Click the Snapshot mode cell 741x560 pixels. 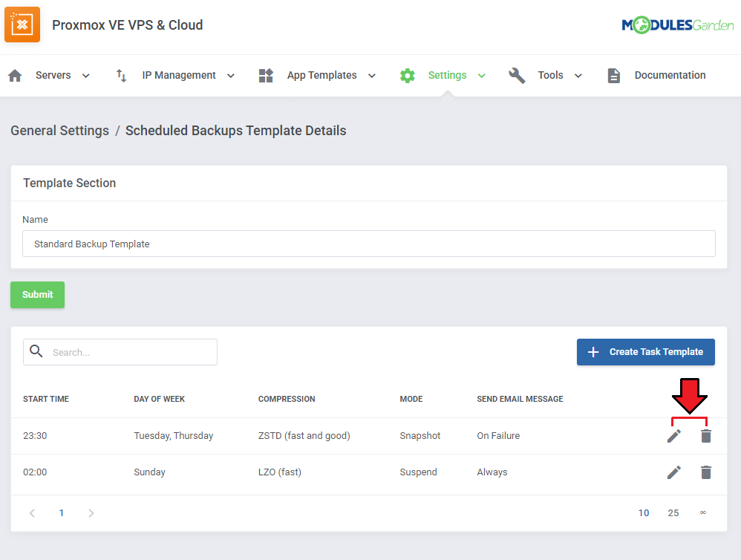coord(420,436)
